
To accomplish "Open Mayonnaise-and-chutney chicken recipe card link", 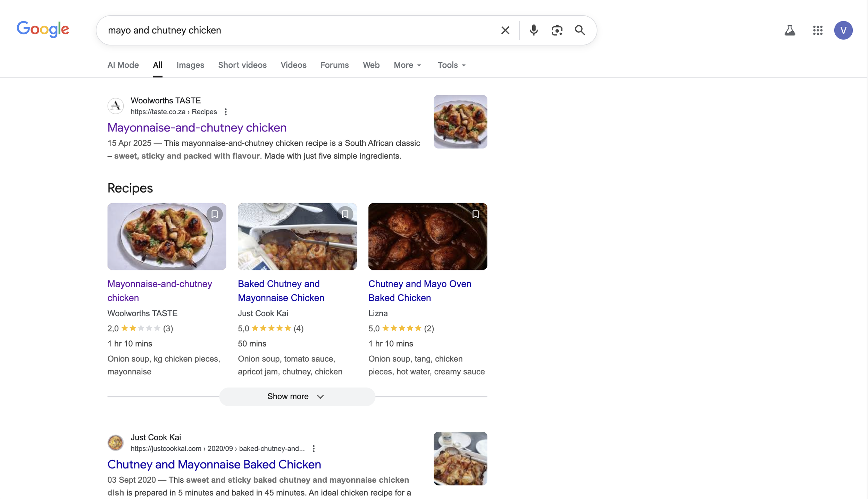I will tap(160, 291).
